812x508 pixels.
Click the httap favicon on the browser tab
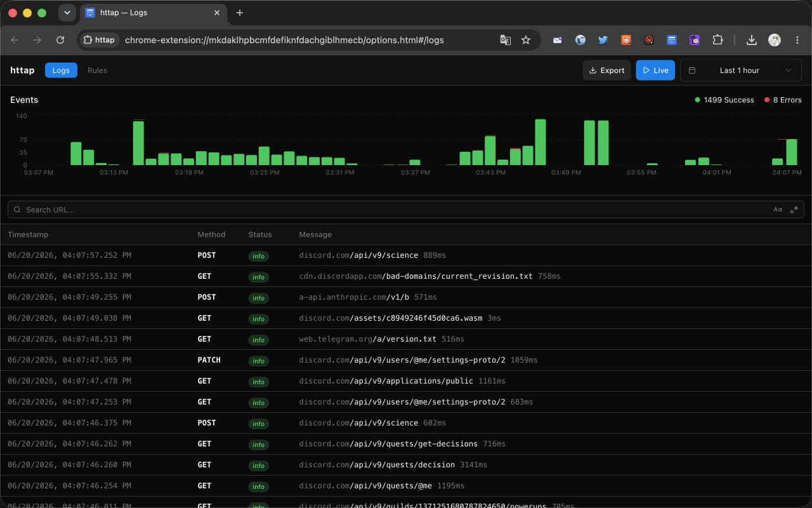pos(89,13)
